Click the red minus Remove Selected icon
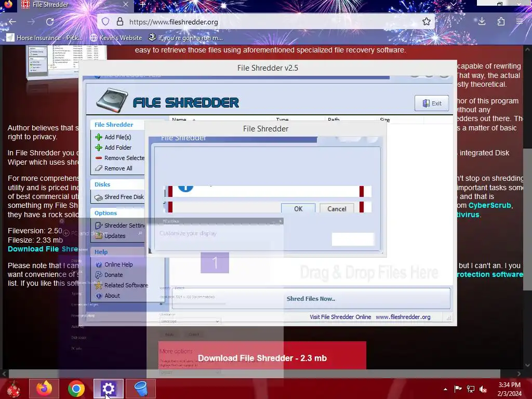532x399 pixels. click(99, 158)
